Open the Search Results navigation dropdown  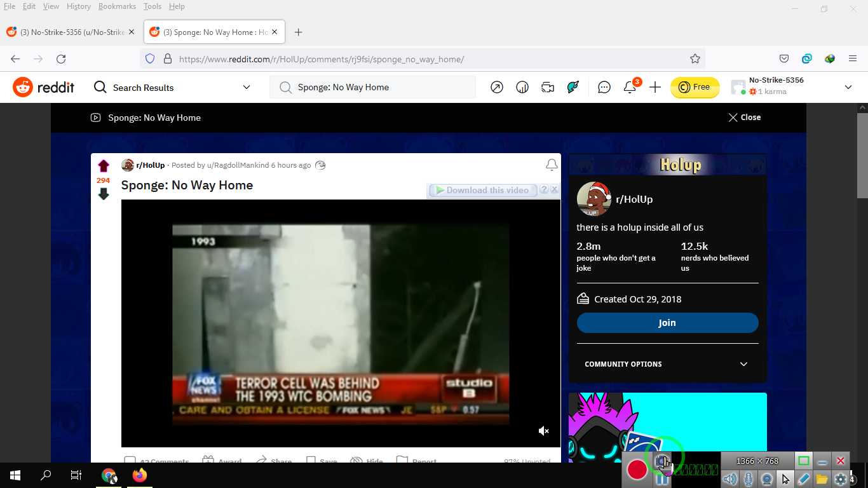pos(172,88)
